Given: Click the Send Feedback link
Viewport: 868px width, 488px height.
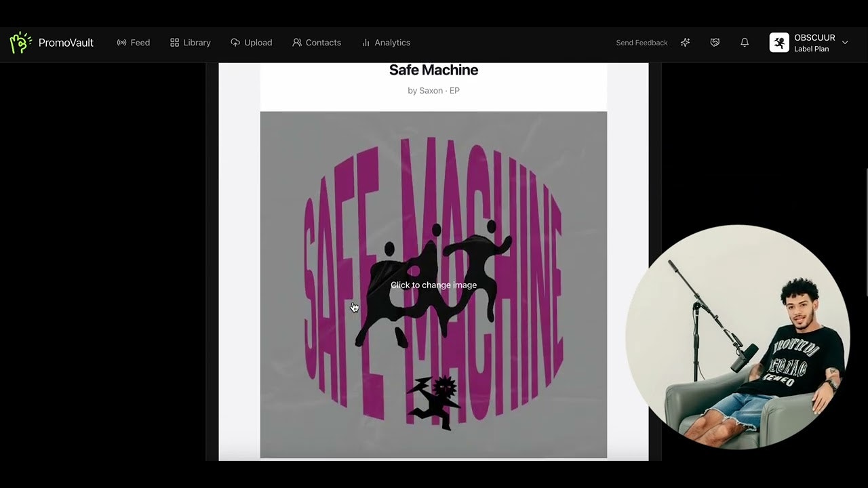Looking at the screenshot, I should [642, 43].
